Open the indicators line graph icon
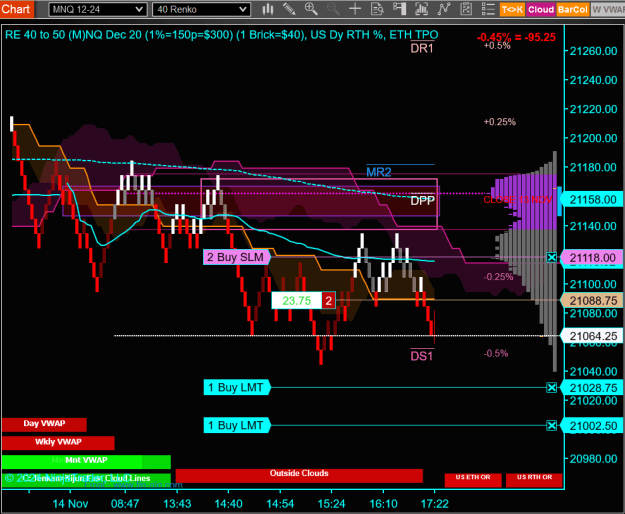625x514 pixels. point(444,9)
